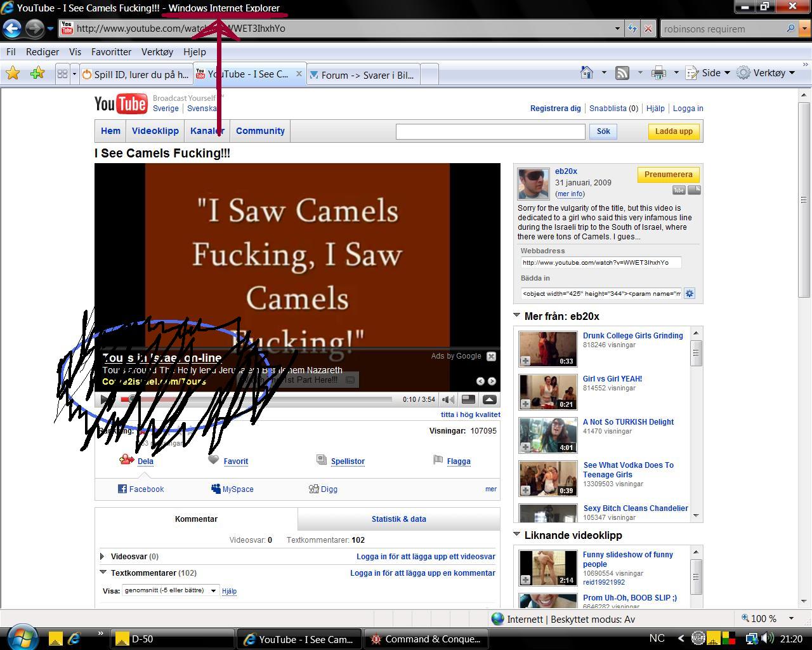Seek in the video progress bar
812x650 pixels.
tap(256, 399)
